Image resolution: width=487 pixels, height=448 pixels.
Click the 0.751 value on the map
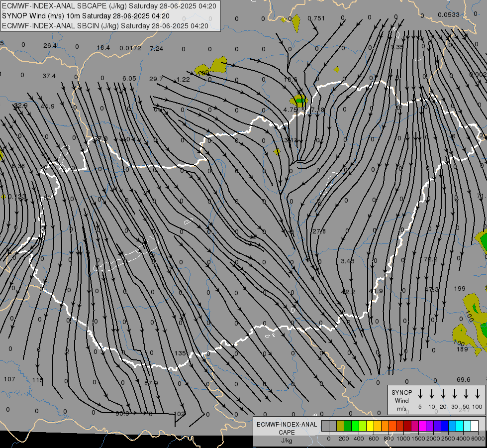point(316,18)
